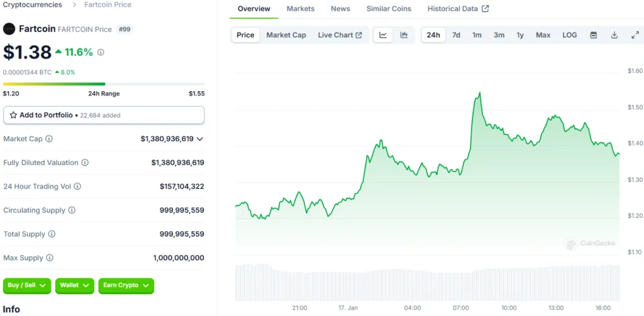Click the 17. Jan date axis label
Viewport: 644px width, 316px height.
pos(348,307)
